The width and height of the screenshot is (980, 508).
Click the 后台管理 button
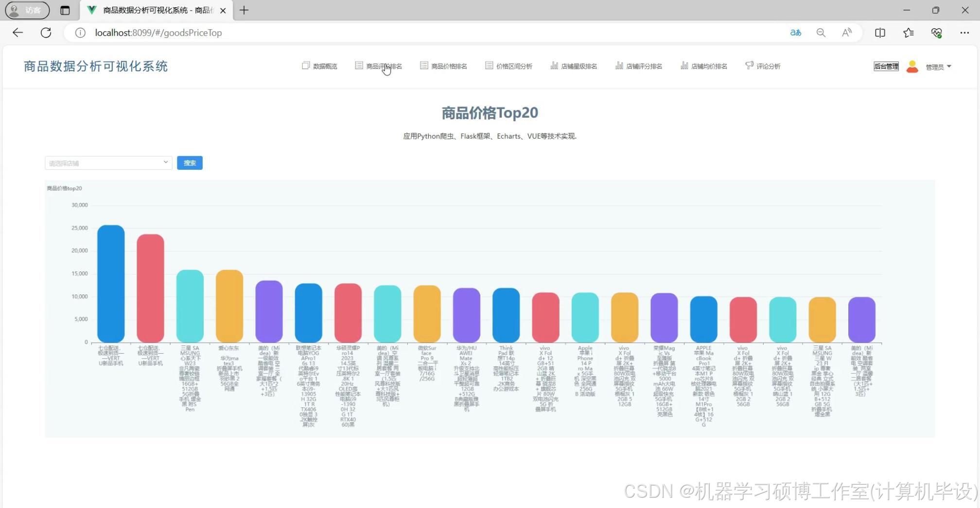[886, 66]
